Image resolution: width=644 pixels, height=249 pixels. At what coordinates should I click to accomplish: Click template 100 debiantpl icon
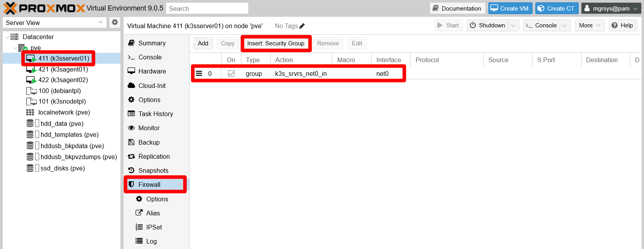click(31, 91)
